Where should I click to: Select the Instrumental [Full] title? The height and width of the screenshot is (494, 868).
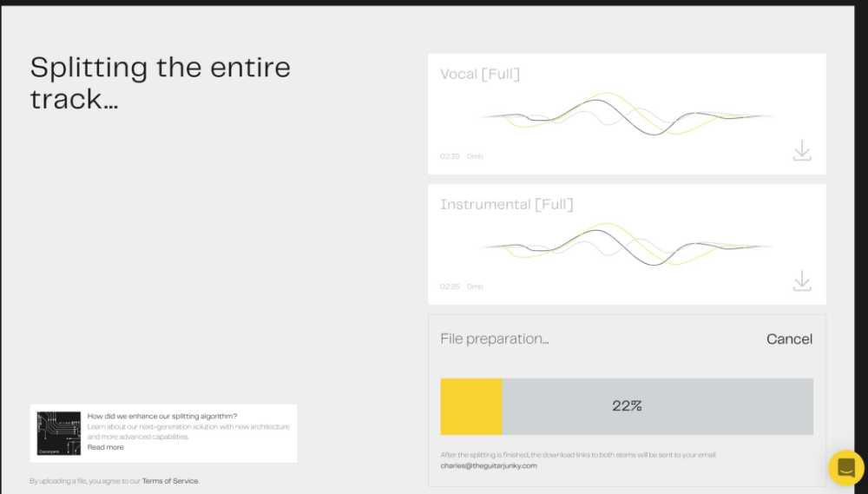tap(507, 205)
